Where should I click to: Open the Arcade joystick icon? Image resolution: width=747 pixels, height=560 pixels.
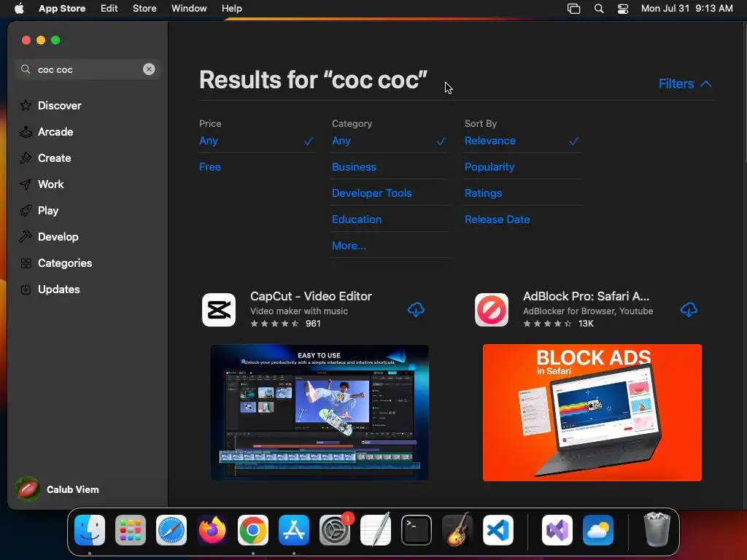point(26,131)
